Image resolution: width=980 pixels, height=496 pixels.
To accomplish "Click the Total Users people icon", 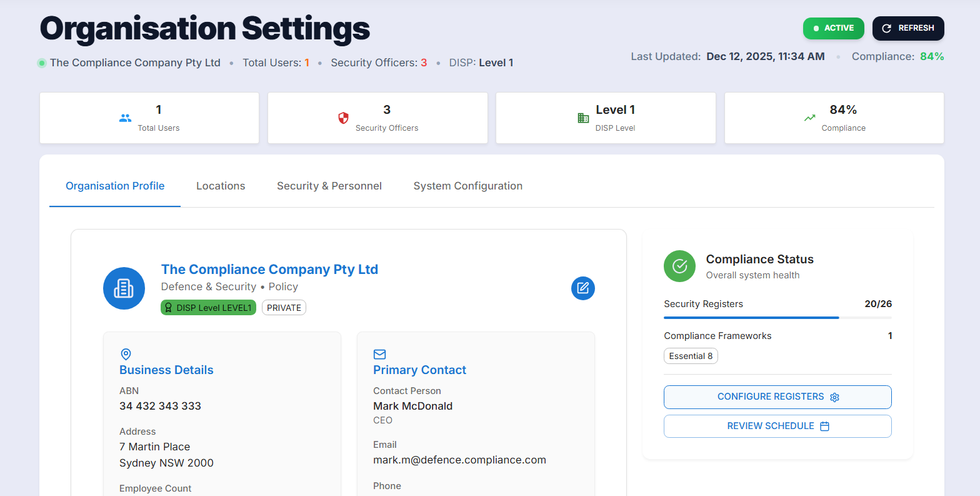I will [125, 118].
